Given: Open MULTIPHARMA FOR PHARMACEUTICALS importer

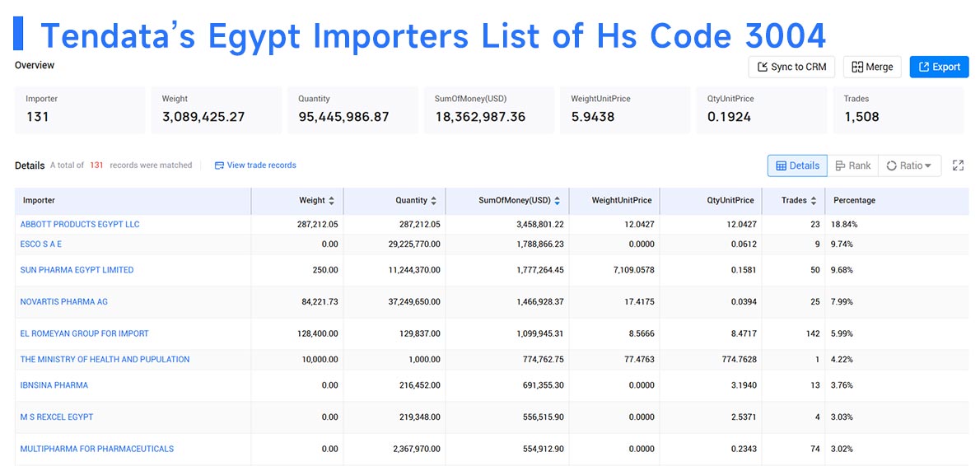Looking at the screenshot, I should (97, 449).
